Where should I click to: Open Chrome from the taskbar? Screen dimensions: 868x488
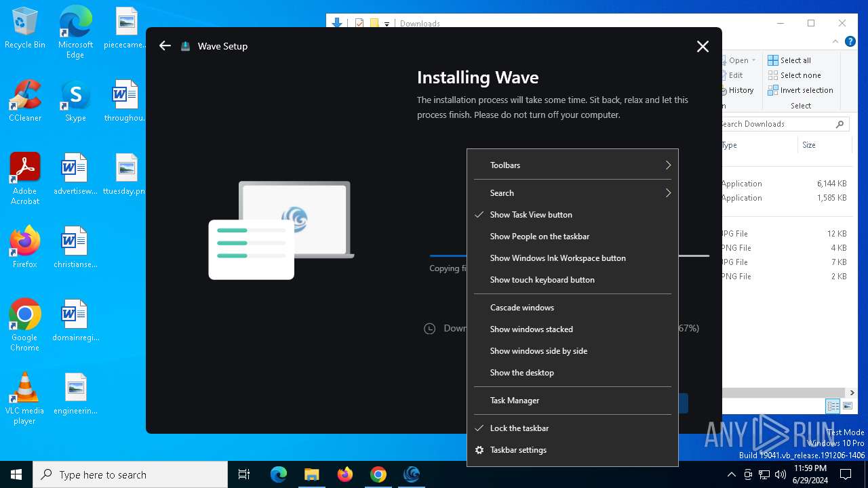[378, 474]
